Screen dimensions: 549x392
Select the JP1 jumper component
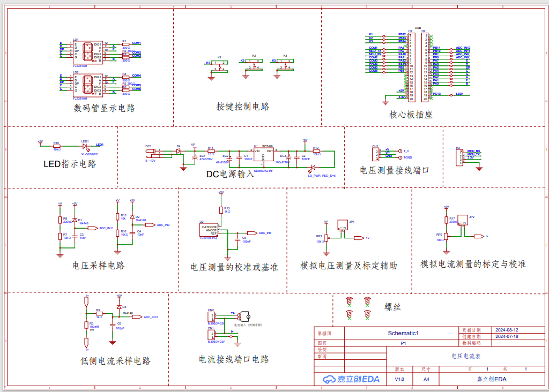pos(343,224)
